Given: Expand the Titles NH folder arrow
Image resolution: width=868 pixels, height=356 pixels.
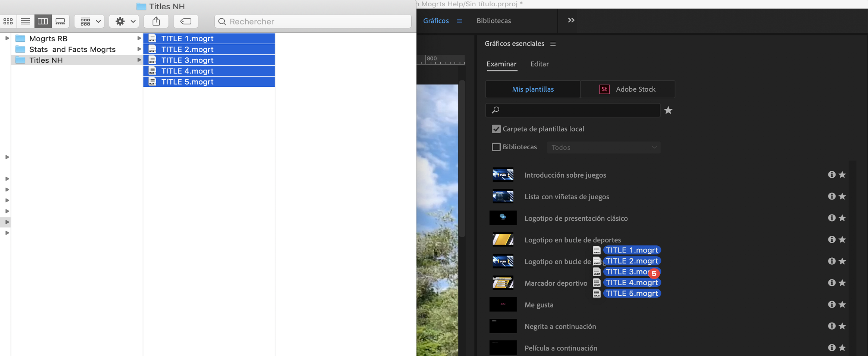Looking at the screenshot, I should click(139, 60).
